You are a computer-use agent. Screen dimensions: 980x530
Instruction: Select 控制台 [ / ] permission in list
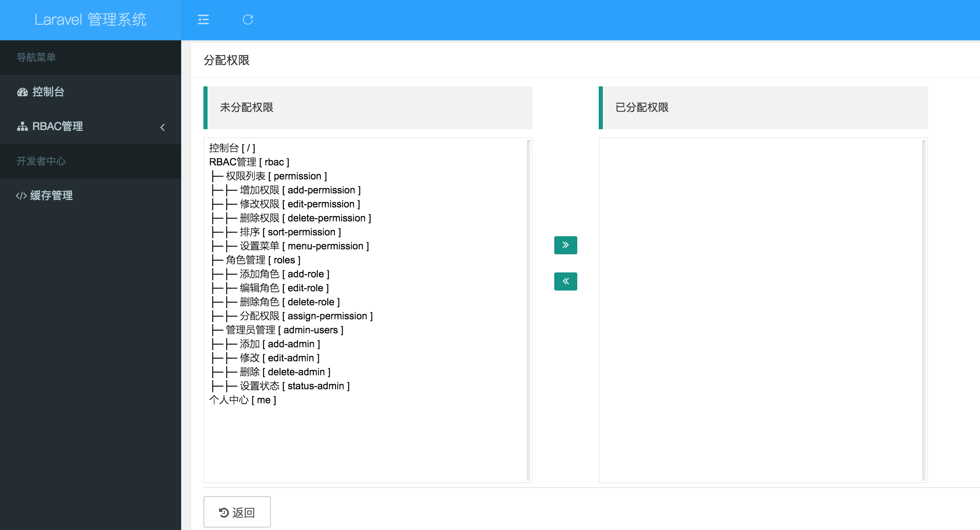[x=232, y=148]
